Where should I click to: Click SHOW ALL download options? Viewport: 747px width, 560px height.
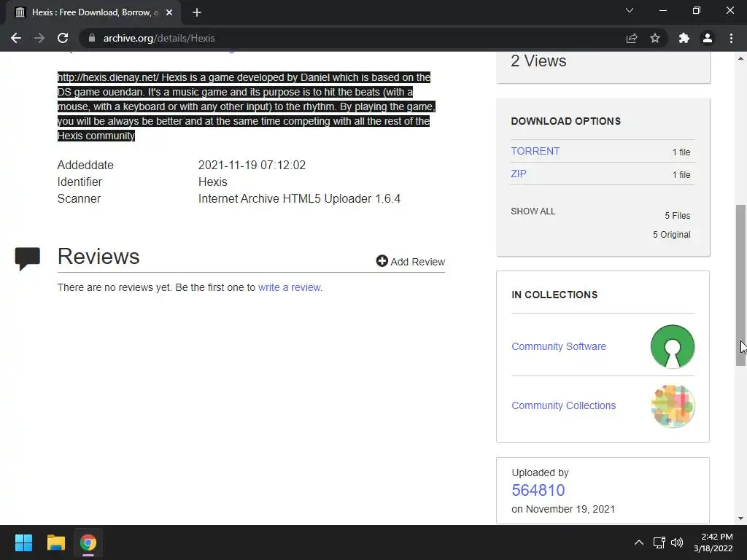pyautogui.click(x=533, y=211)
